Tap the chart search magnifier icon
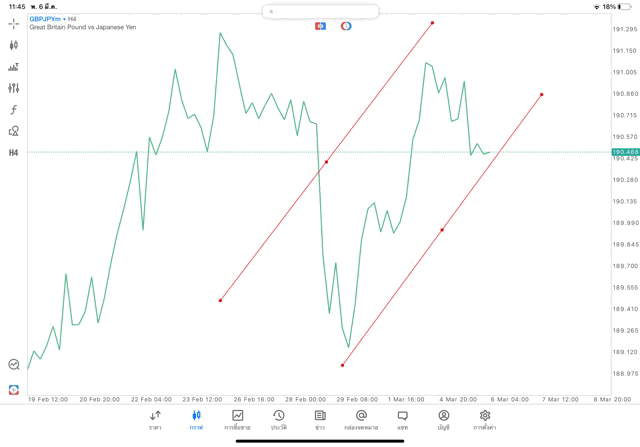The image size is (640, 447). 13,365
